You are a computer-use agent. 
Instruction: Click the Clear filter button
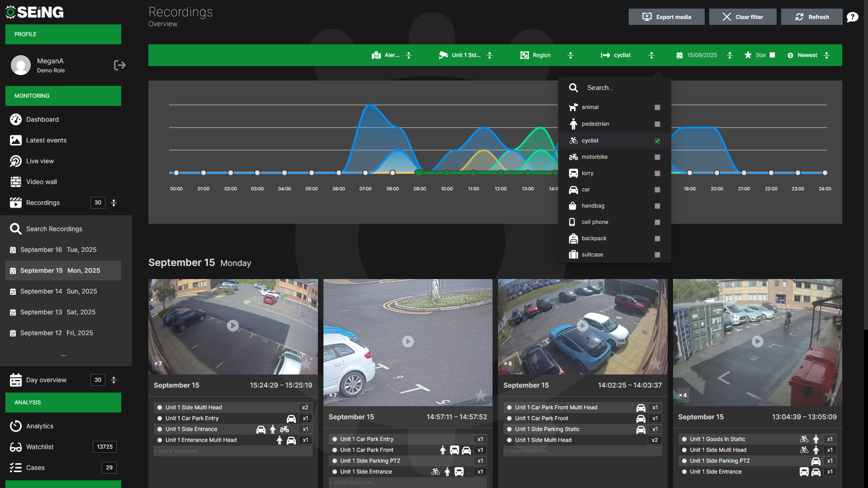(742, 17)
